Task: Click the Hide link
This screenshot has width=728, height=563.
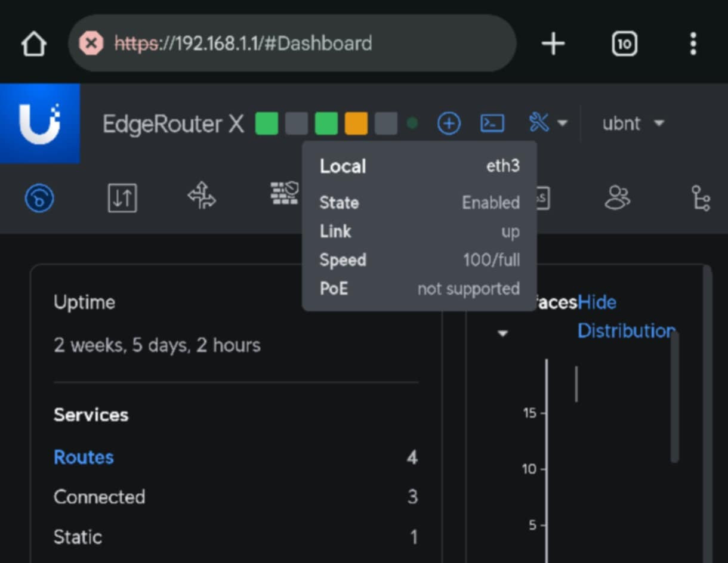Action: 597,302
